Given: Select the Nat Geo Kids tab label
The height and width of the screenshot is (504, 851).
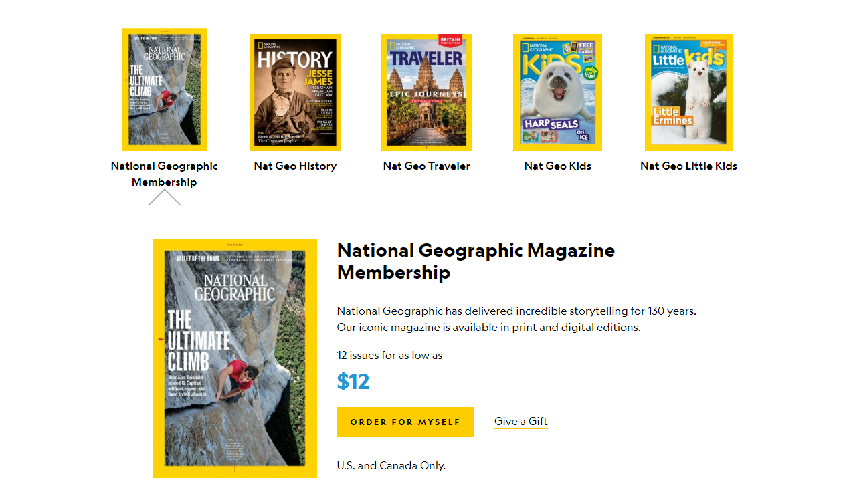Looking at the screenshot, I should point(557,166).
